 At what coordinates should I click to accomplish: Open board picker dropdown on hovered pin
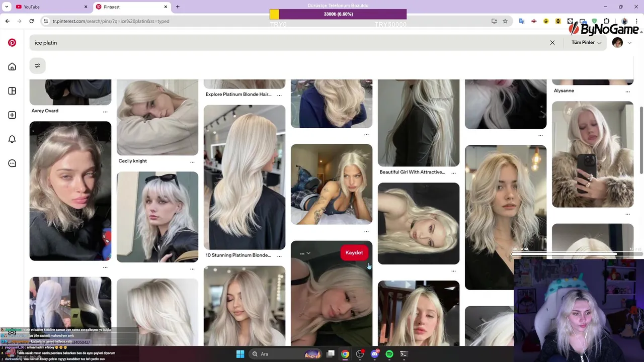click(305, 253)
